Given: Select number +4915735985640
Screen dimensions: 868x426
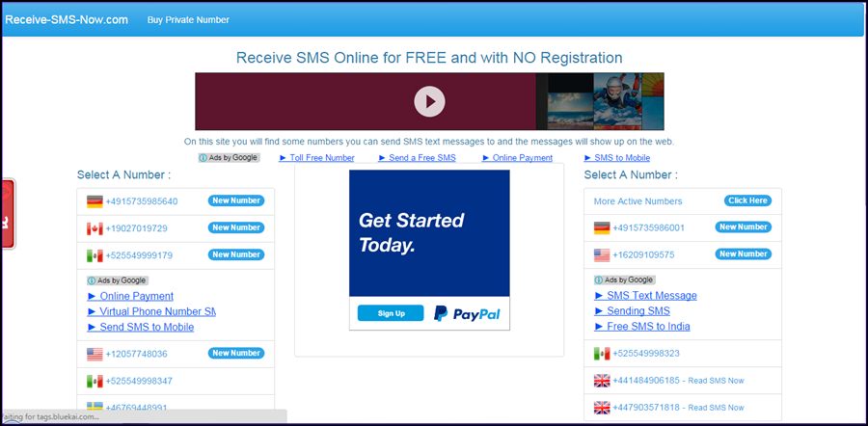Looking at the screenshot, I should click(142, 201).
